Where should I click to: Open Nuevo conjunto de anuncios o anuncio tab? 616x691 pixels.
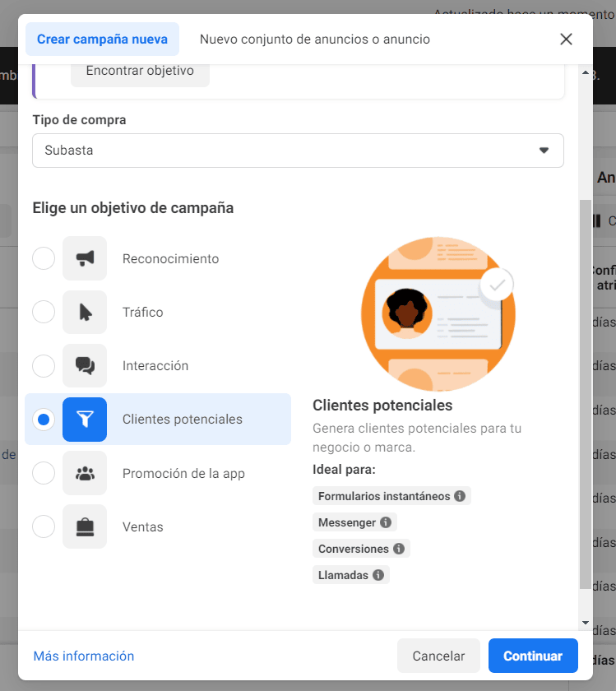point(314,39)
